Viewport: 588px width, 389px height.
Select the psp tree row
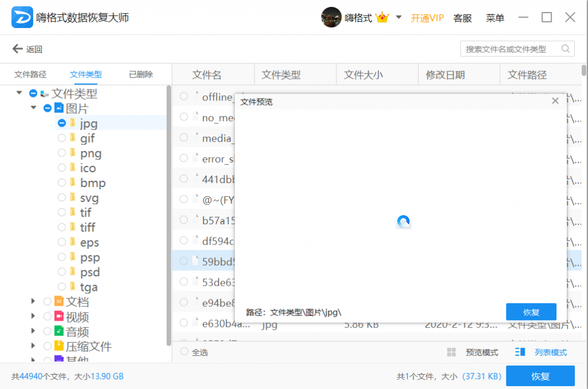coord(90,257)
